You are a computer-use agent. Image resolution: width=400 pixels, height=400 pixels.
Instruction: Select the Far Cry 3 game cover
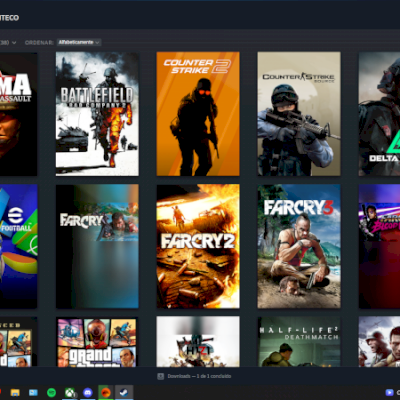pos(299,246)
